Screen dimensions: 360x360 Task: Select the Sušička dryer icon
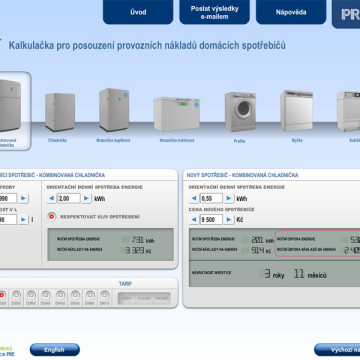349,111
